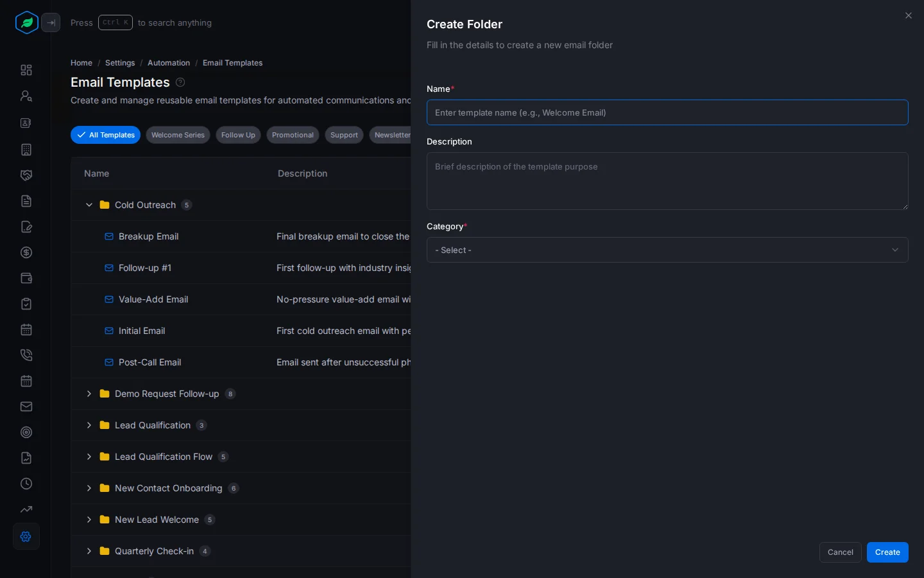Toggle the sidebar expand arrow button
This screenshot has width=924, height=578.
click(x=51, y=22)
